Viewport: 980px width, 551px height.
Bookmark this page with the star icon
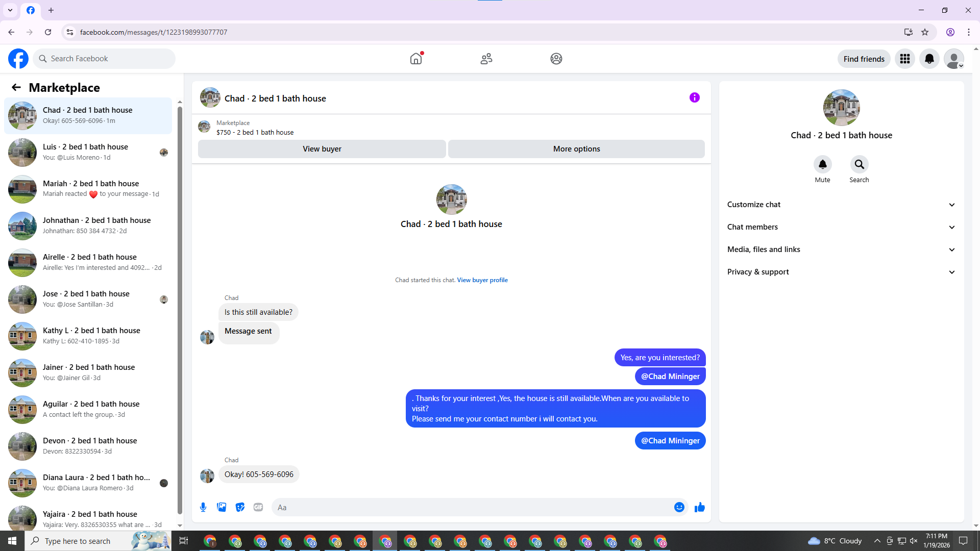pyautogui.click(x=925, y=32)
